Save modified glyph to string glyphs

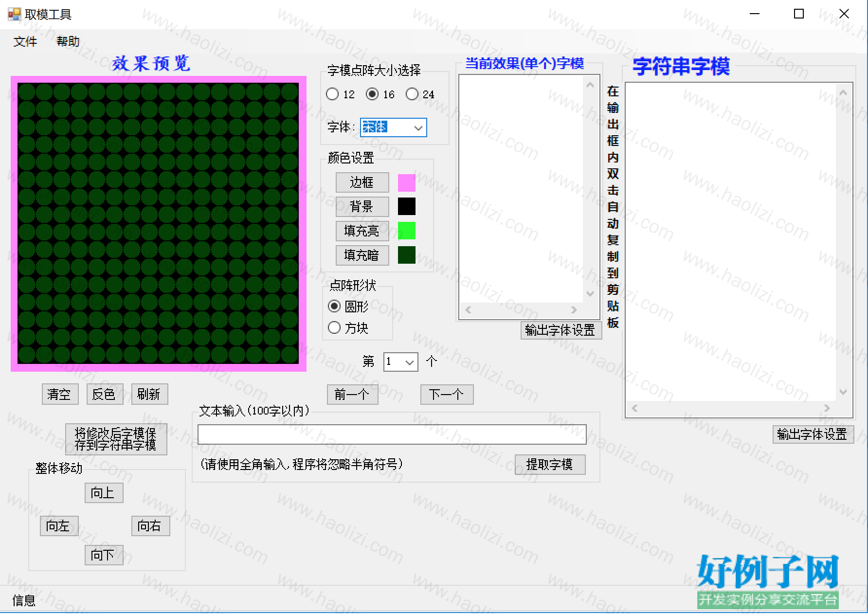coord(116,439)
